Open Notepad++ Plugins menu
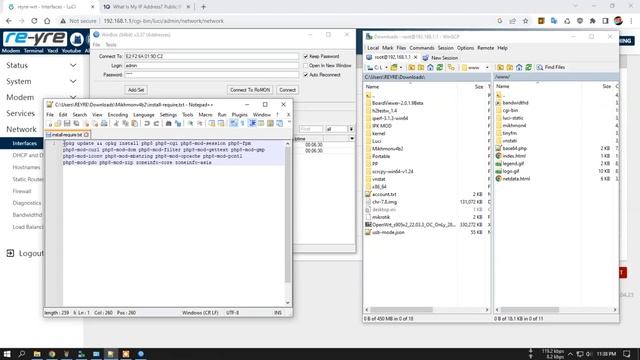This screenshot has height=360, width=640. [240, 115]
